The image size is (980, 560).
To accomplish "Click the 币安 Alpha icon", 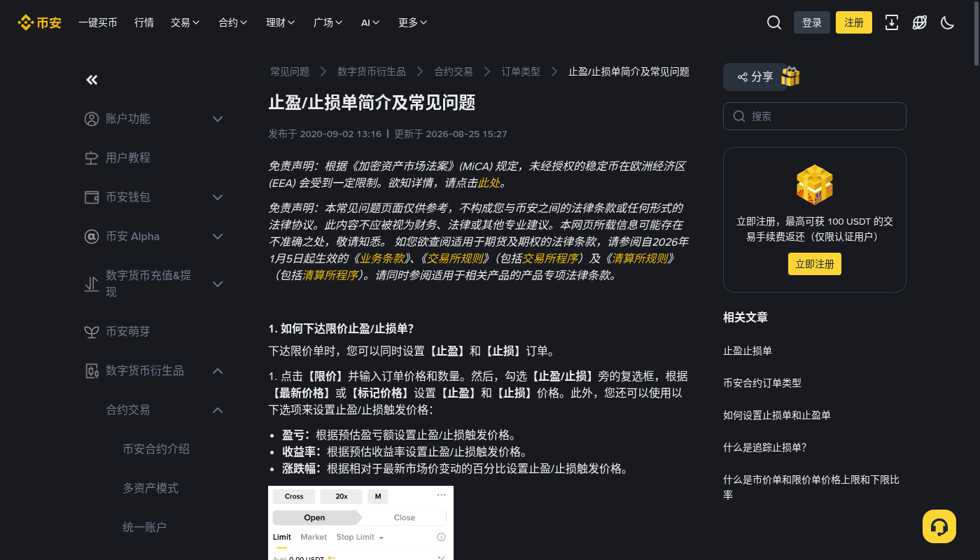I will (x=92, y=237).
